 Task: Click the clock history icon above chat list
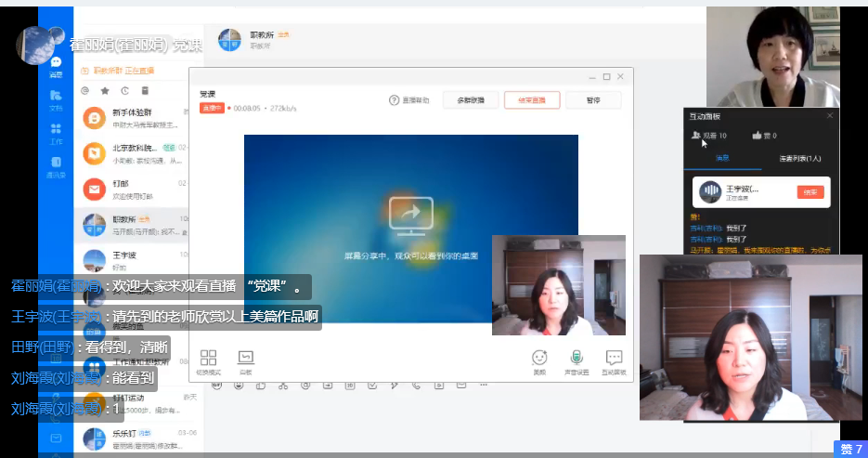pyautogui.click(x=124, y=91)
